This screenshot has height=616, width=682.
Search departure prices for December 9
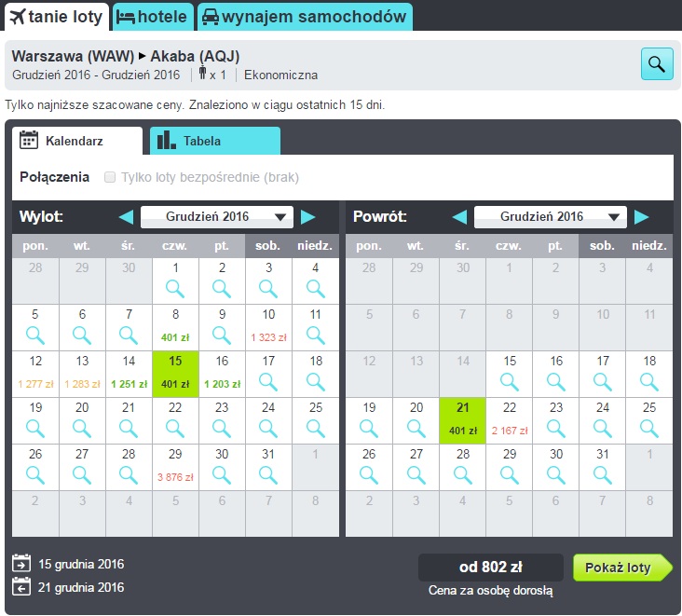pos(222,335)
